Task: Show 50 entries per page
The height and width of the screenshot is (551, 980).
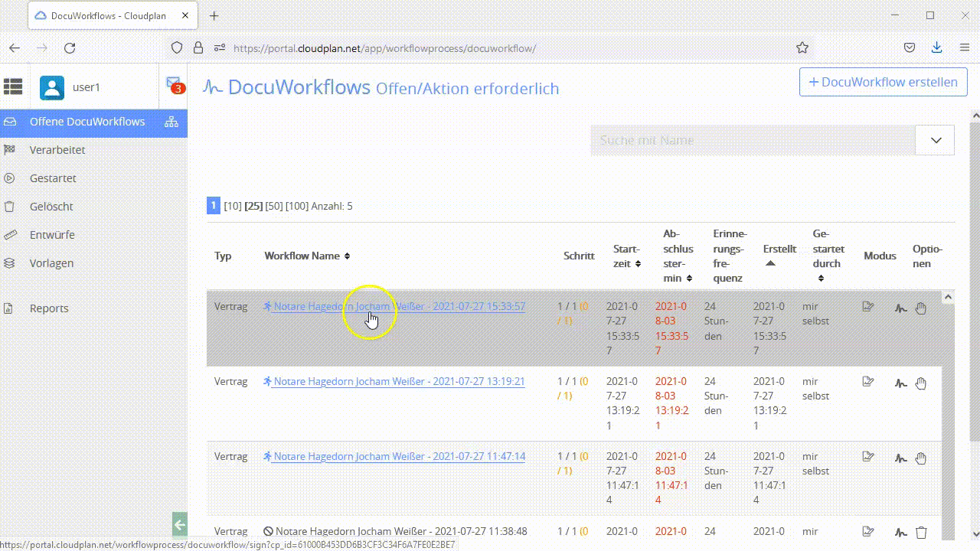Action: [x=274, y=206]
